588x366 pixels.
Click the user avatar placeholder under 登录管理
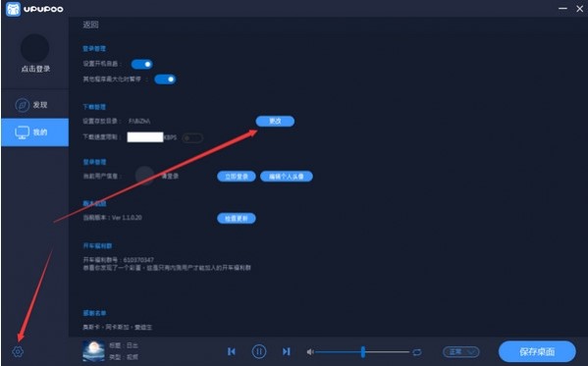(x=144, y=176)
